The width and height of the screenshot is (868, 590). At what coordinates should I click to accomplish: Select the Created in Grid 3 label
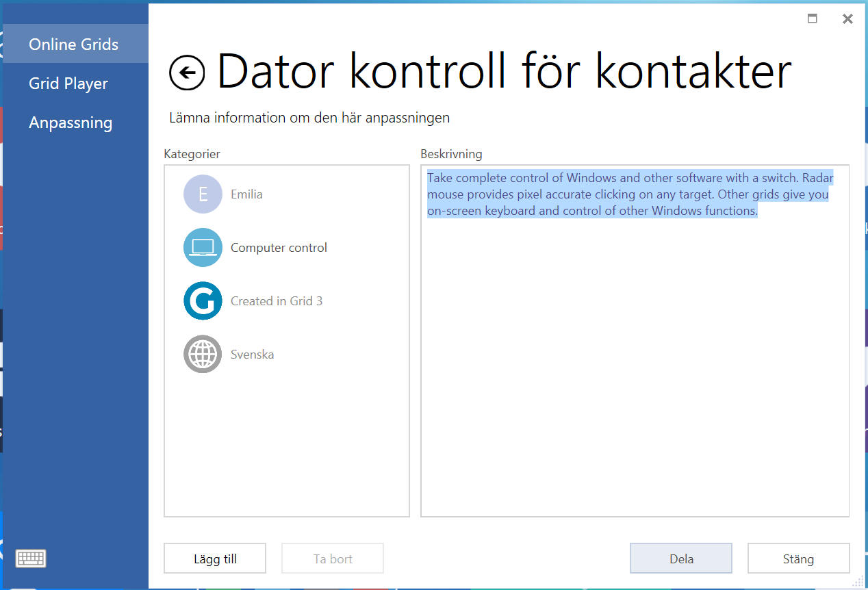click(x=277, y=301)
